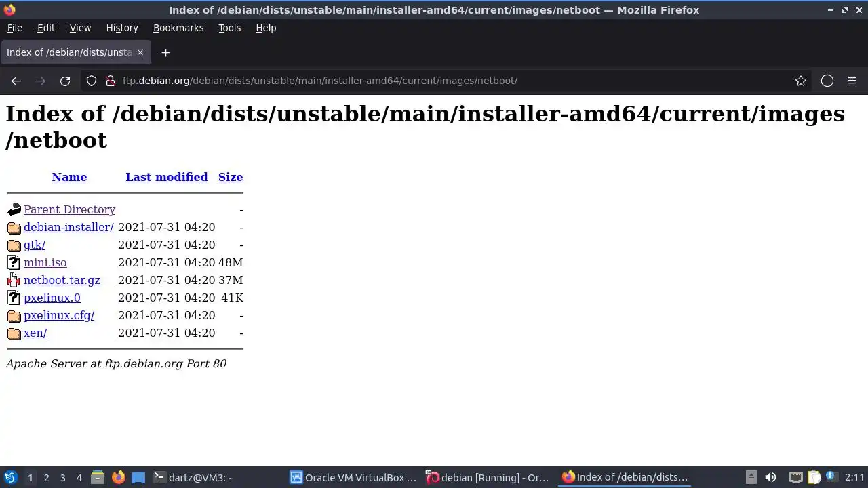Open a new tab with the plus button
Image resolution: width=868 pixels, height=488 pixels.
[x=165, y=52]
